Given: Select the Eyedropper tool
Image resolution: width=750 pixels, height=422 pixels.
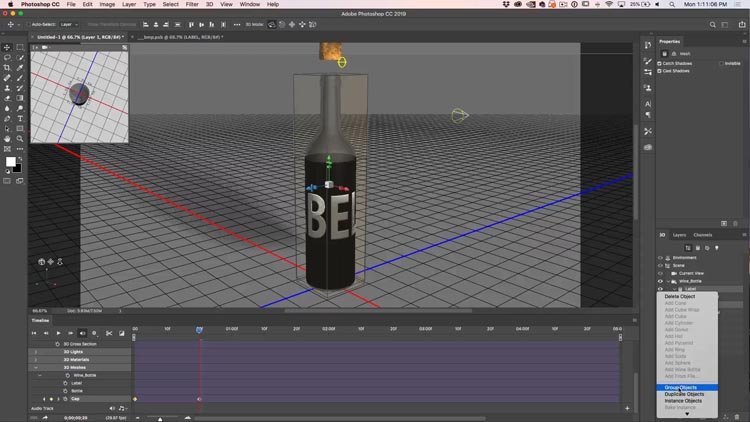Looking at the screenshot, I should (x=20, y=67).
